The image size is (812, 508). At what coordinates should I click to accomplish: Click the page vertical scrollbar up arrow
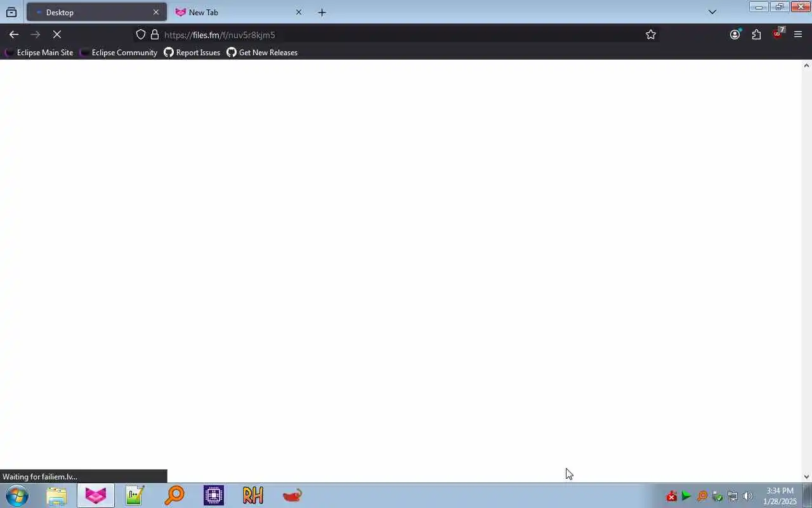[x=807, y=65]
